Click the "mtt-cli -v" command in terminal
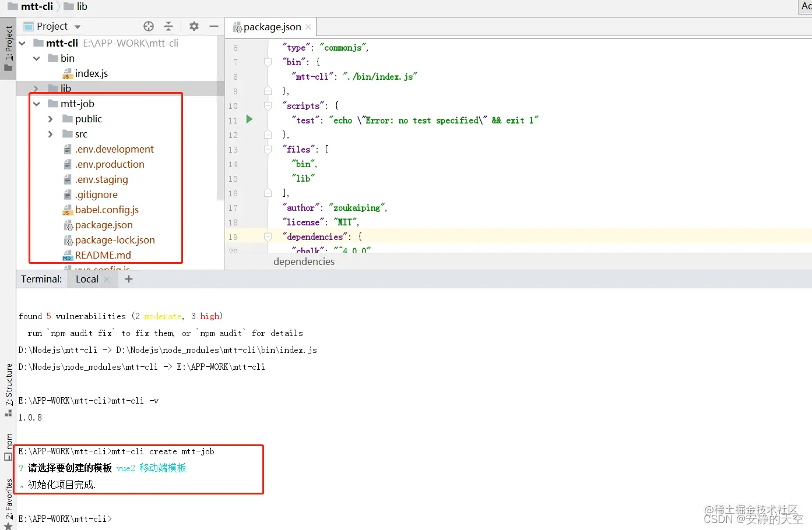Viewport: 812px width, 530px height. pos(135,401)
